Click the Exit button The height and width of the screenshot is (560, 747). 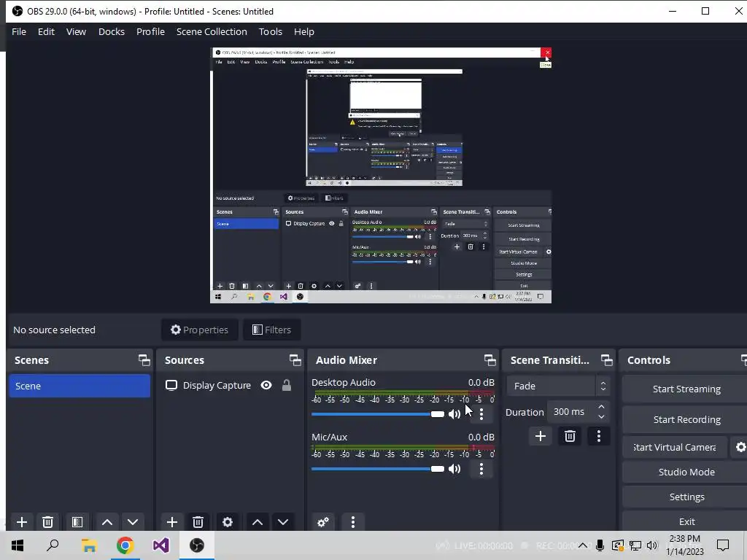pyautogui.click(x=686, y=521)
